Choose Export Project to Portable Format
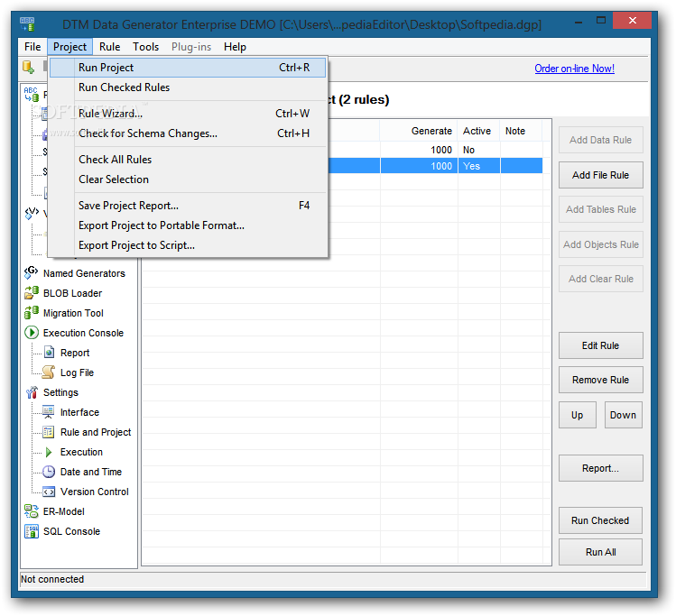The height and width of the screenshot is (616, 676). (188, 225)
